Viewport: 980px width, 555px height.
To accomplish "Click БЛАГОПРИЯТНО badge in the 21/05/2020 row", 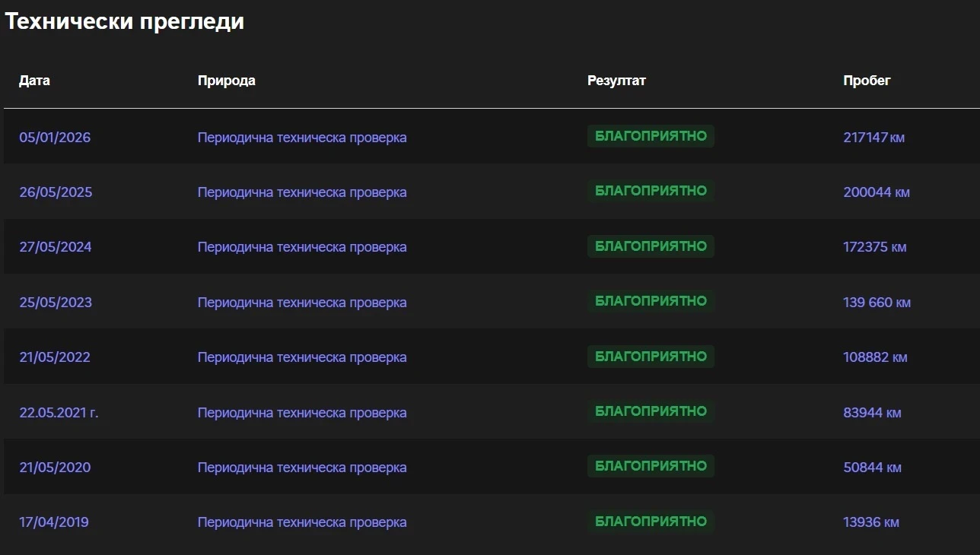I will pos(651,466).
